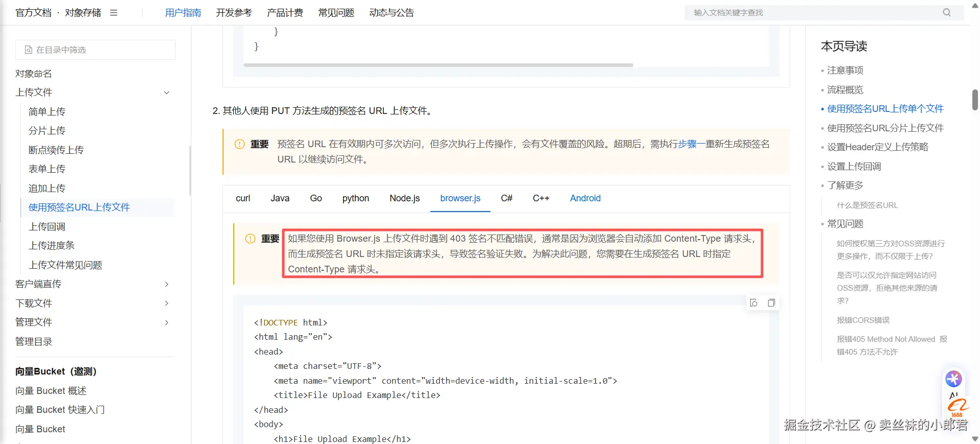The height and width of the screenshot is (444, 980).
Task: Switch to the C# code tab
Action: (506, 198)
